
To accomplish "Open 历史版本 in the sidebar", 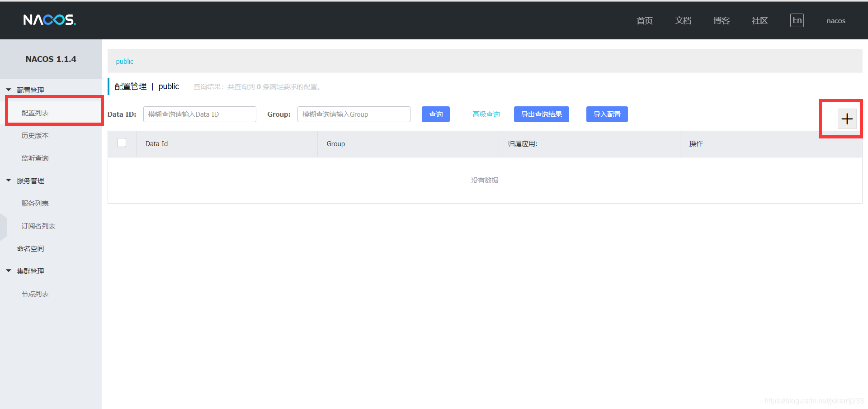I will [x=35, y=135].
